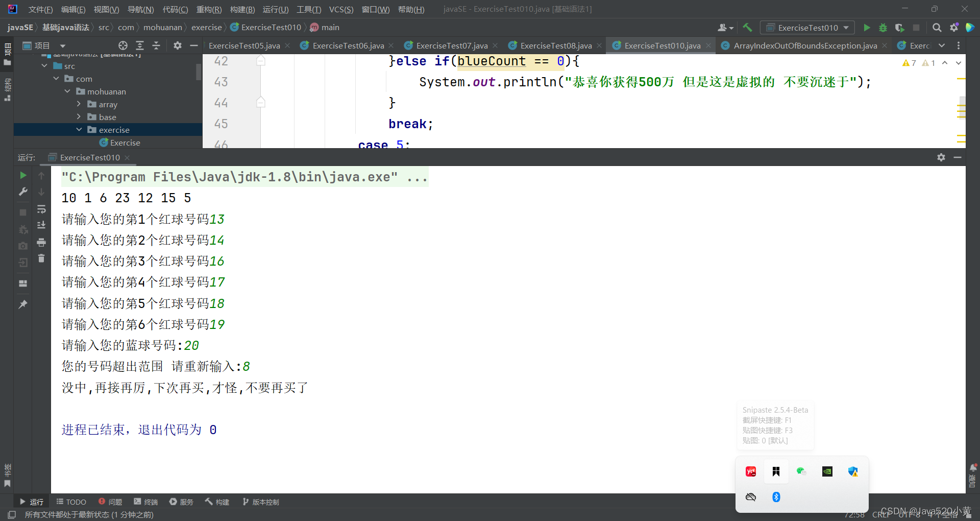This screenshot has height=521, width=980.
Task: Restore layout icon in run panel
Action: (x=23, y=283)
